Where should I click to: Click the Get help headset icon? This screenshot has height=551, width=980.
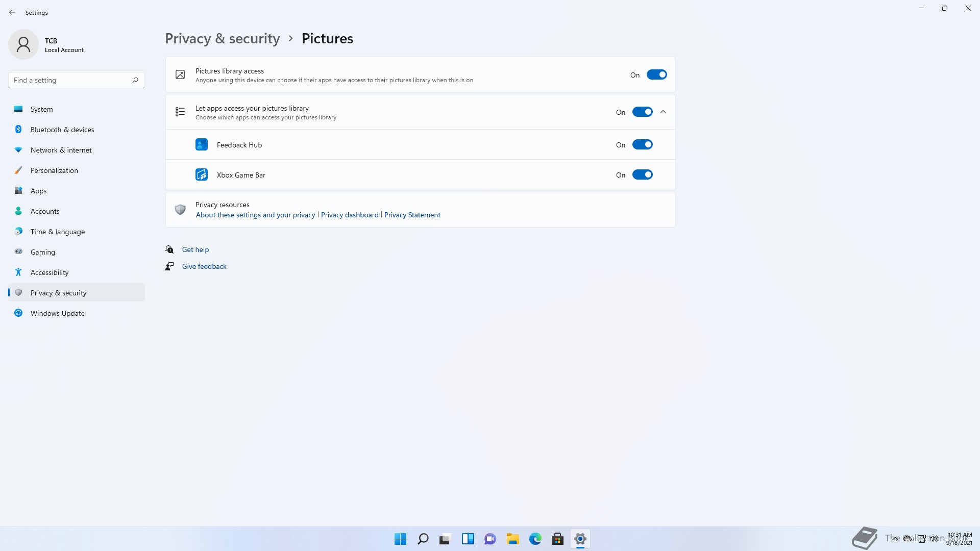click(169, 249)
